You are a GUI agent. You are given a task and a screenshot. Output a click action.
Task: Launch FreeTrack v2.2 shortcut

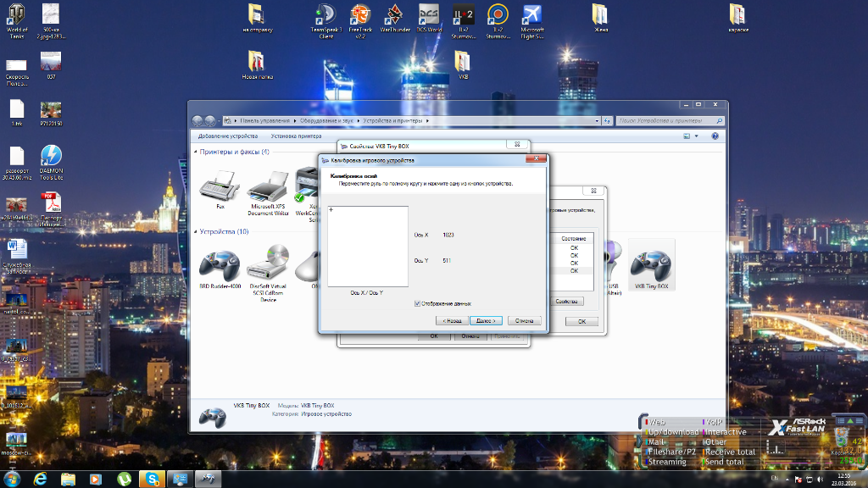click(x=360, y=21)
